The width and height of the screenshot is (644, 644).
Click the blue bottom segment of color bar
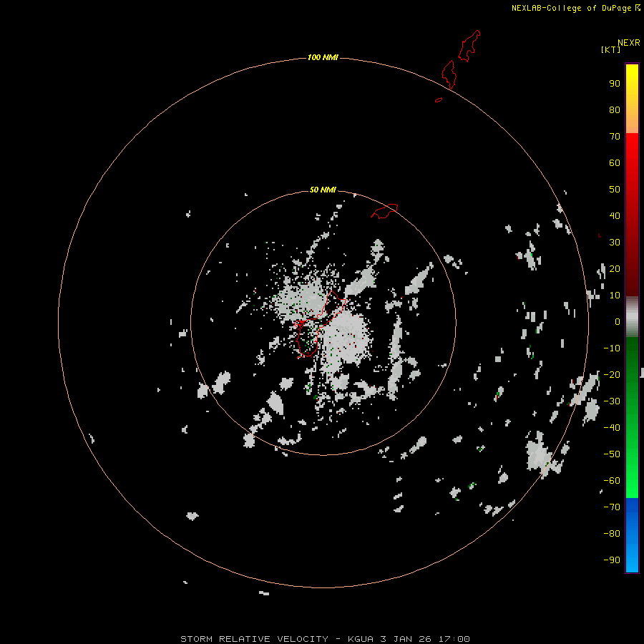click(x=632, y=535)
